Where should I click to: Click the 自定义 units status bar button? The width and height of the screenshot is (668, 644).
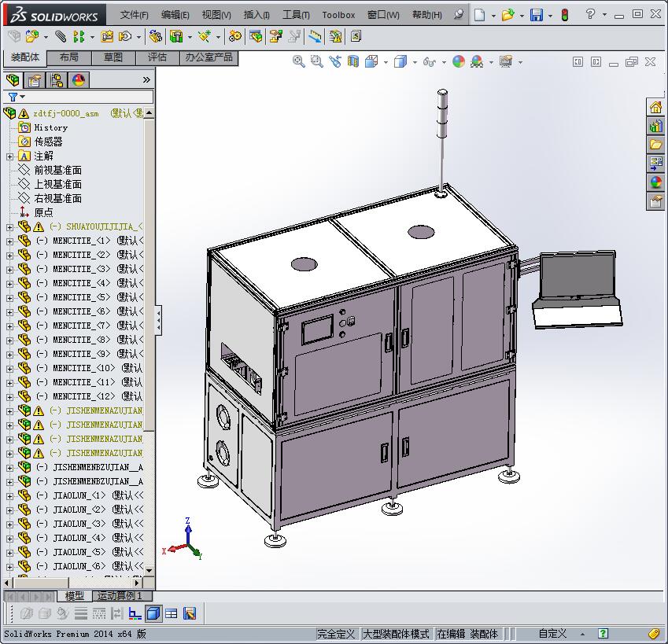(552, 634)
